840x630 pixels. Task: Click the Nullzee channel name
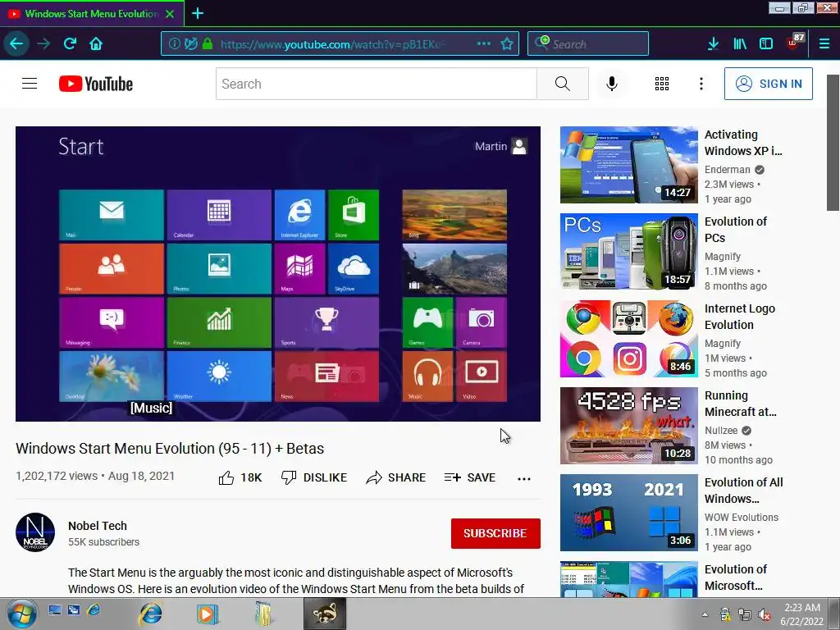721,430
